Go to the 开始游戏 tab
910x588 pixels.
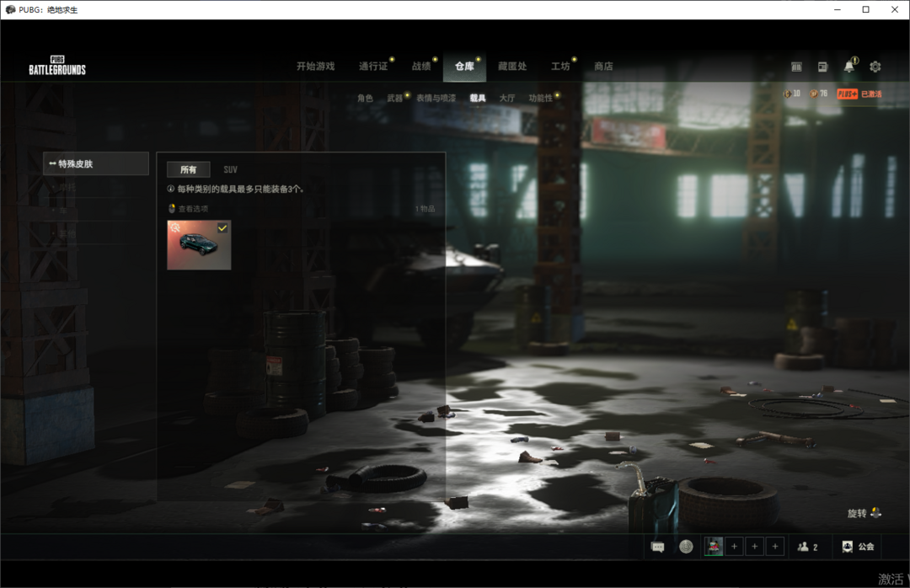coord(315,67)
